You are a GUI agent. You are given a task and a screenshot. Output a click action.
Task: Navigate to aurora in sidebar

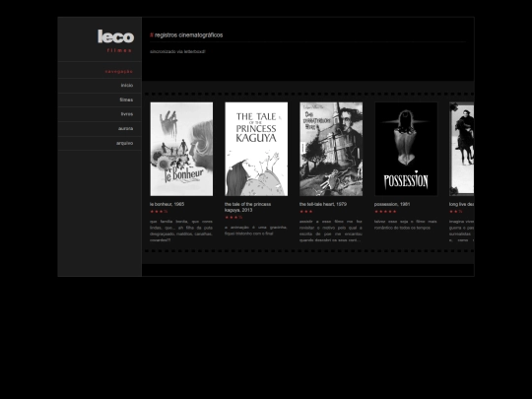tap(125, 129)
